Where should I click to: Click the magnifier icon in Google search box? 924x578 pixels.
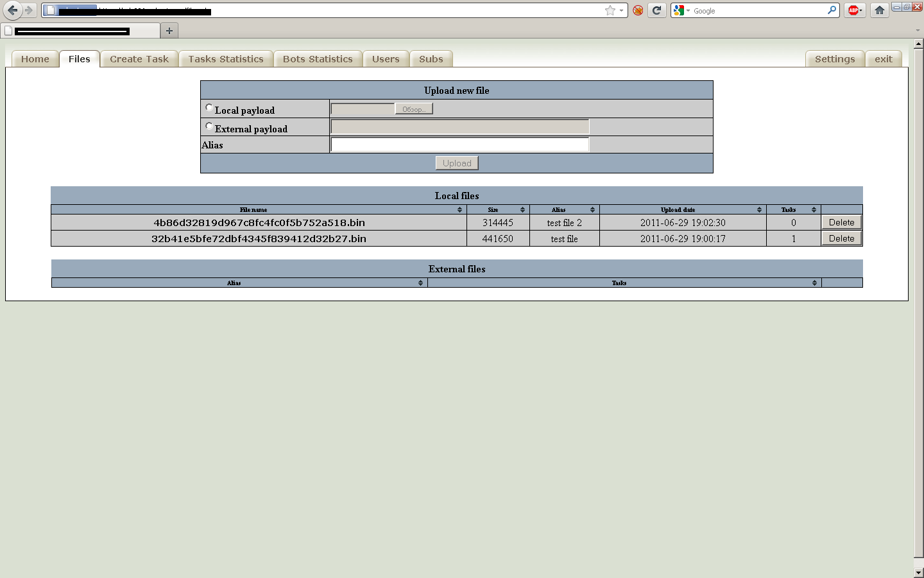tap(832, 10)
